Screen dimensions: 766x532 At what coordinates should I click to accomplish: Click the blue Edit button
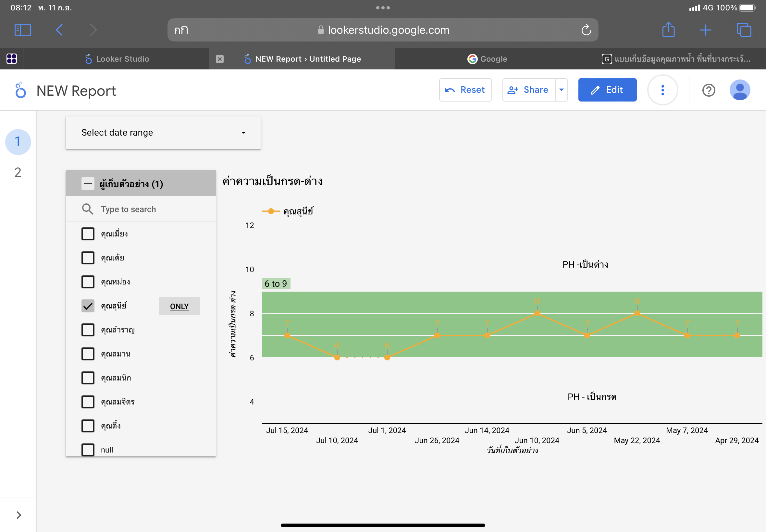point(607,90)
